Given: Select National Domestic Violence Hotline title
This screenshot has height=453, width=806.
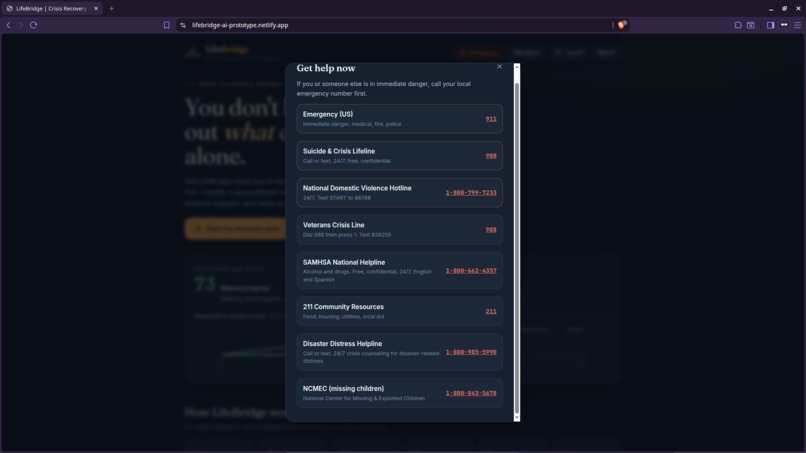Looking at the screenshot, I should coord(357,188).
